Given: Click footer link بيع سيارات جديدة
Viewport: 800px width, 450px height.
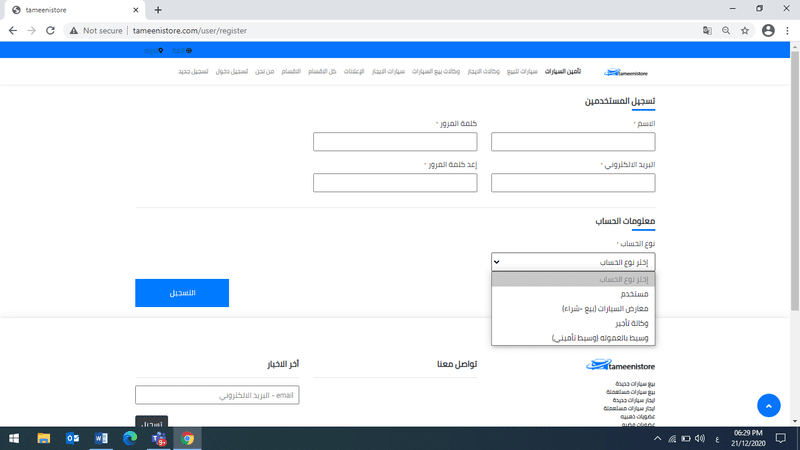Looking at the screenshot, I should click(635, 384).
